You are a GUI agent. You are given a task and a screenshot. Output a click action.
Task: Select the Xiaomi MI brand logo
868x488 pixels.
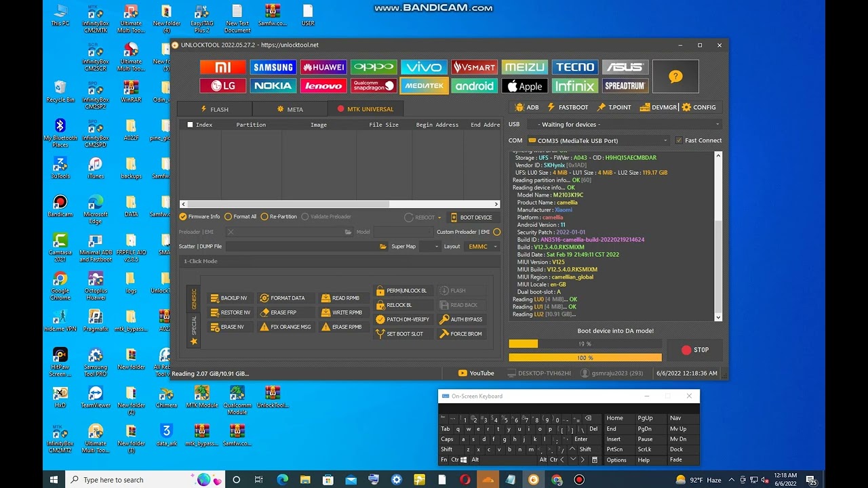click(x=222, y=67)
